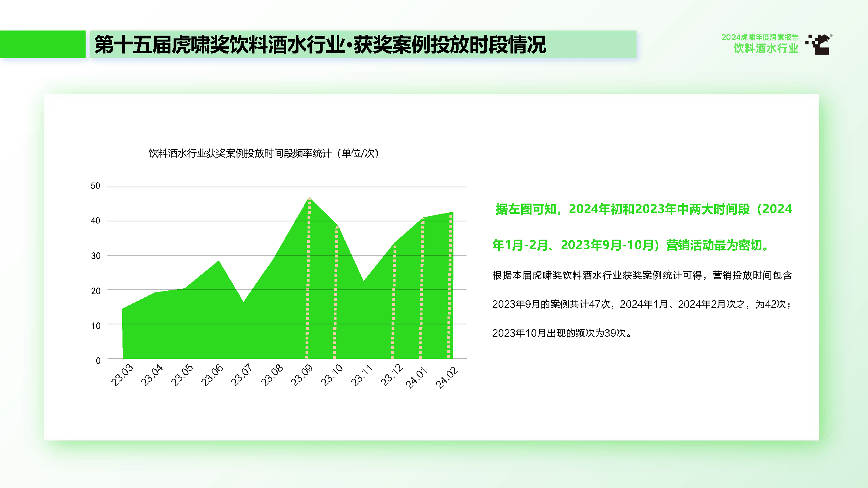Click the line '2023年9月的案例共计47次'
The height and width of the screenshot is (488, 868).
tap(642, 304)
